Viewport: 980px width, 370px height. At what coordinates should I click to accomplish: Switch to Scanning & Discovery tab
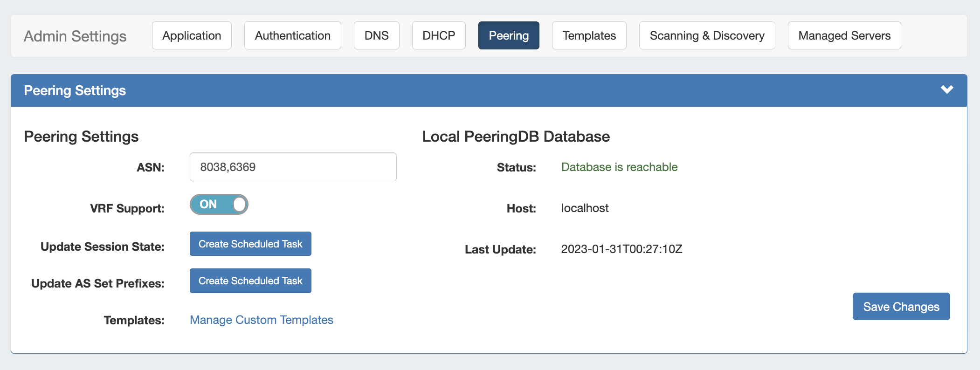707,35
